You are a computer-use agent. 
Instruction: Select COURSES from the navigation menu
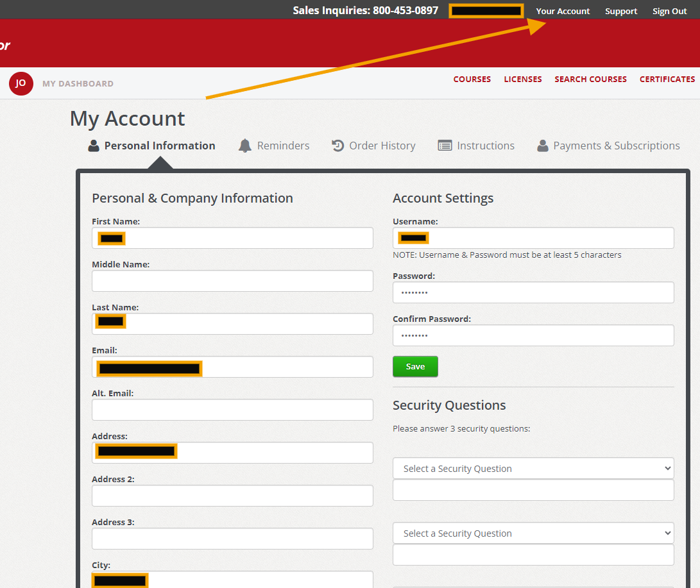point(472,79)
